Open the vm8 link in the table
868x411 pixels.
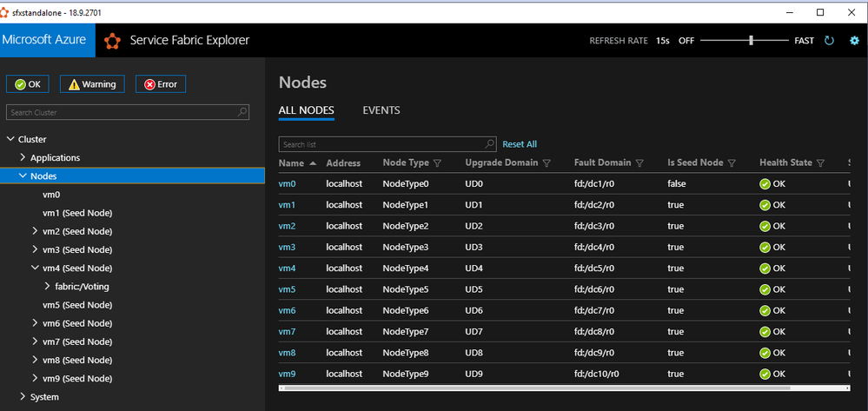287,353
